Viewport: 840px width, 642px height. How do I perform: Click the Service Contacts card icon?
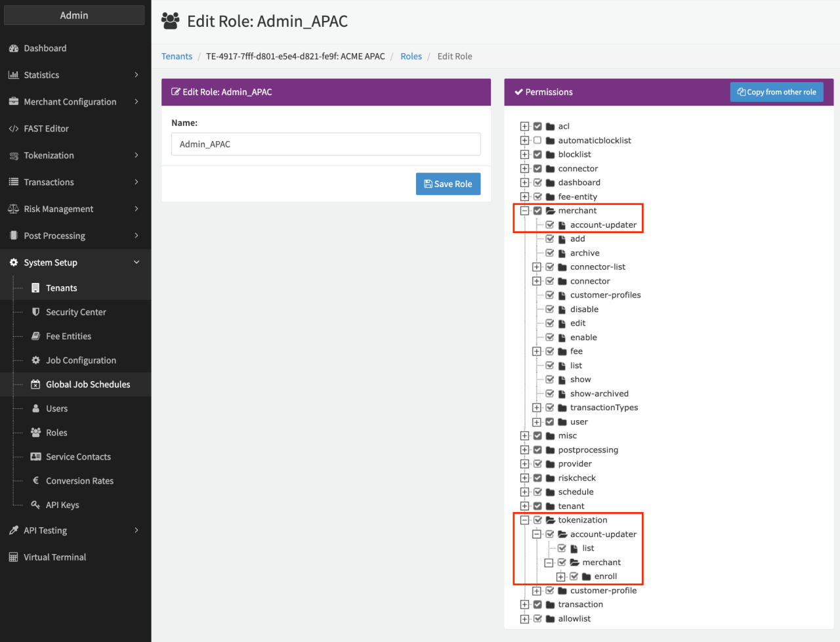pyautogui.click(x=35, y=457)
